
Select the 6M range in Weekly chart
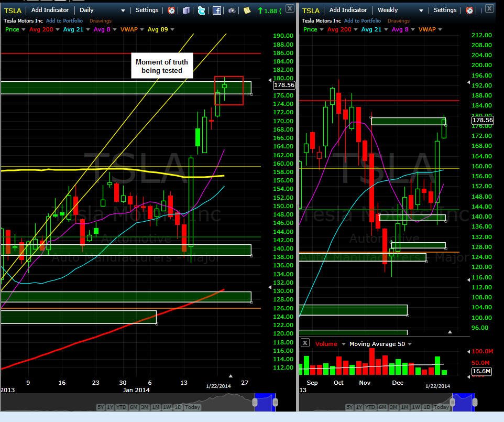pos(382,407)
